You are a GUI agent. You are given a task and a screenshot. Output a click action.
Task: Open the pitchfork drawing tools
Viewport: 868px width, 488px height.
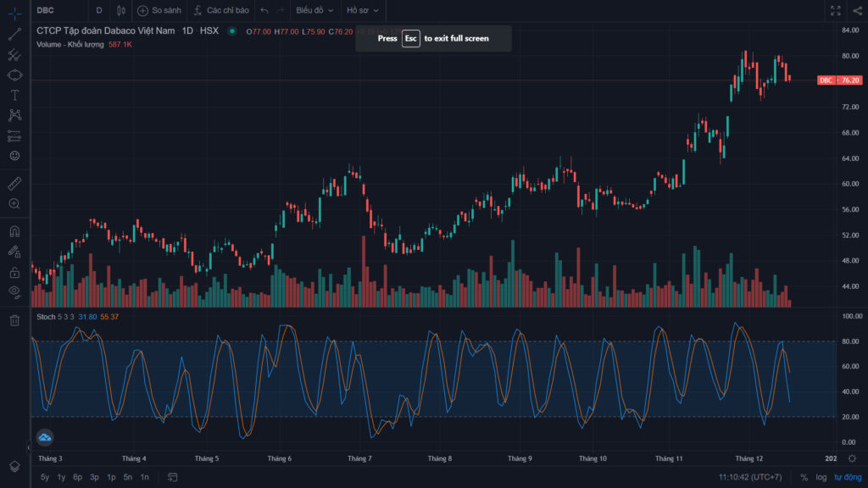pyautogui.click(x=15, y=55)
